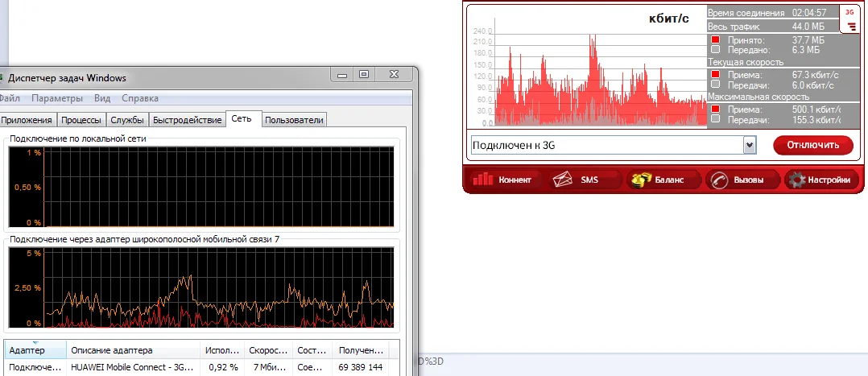
Task: Toggle Приема checkbox under Максимальная скорость
Action: tap(715, 109)
